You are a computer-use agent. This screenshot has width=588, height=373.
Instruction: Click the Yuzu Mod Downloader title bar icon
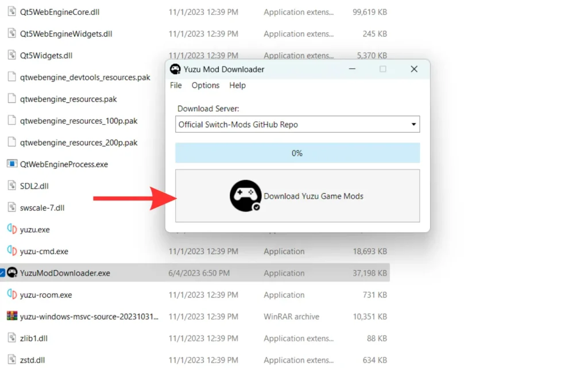click(x=175, y=69)
